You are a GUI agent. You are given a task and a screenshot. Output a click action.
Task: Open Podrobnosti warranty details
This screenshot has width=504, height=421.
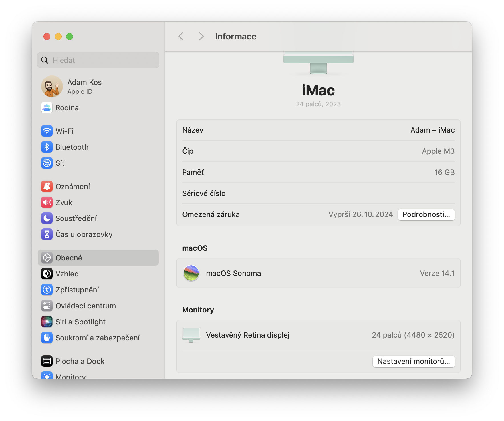426,215
